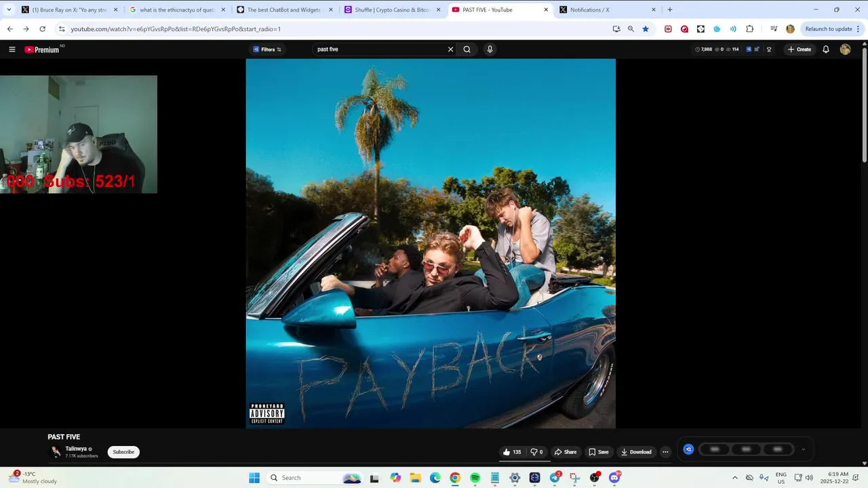Open volume control in system tray
The width and height of the screenshot is (868, 488).
point(809,478)
